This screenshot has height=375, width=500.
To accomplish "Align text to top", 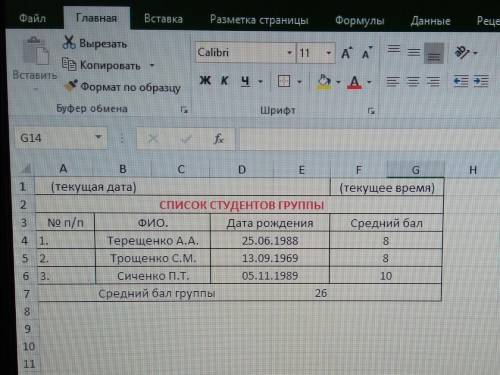I will pyautogui.click(x=394, y=49).
